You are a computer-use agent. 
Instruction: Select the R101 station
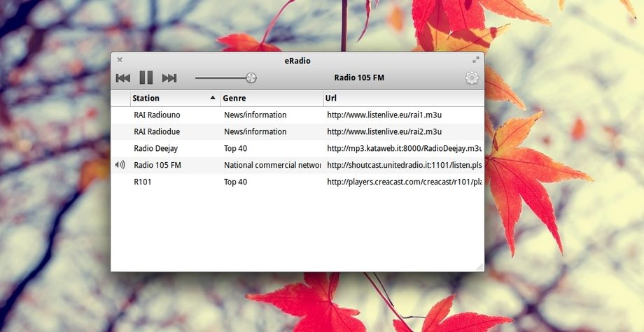(143, 182)
